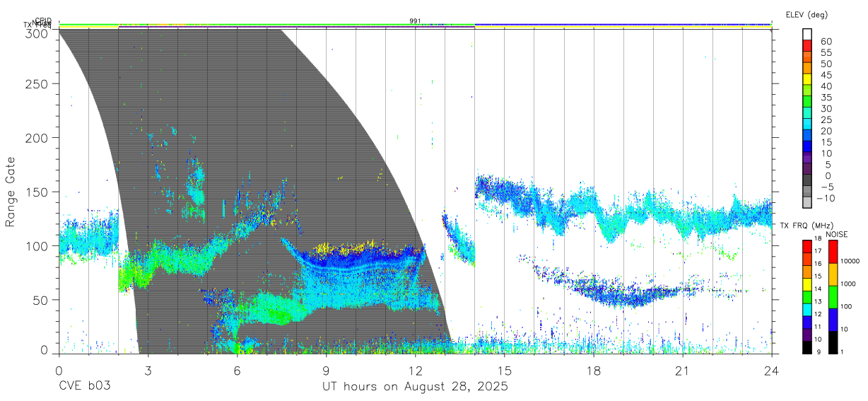
Task: Click x-axis tick label '9'
Action: (326, 371)
